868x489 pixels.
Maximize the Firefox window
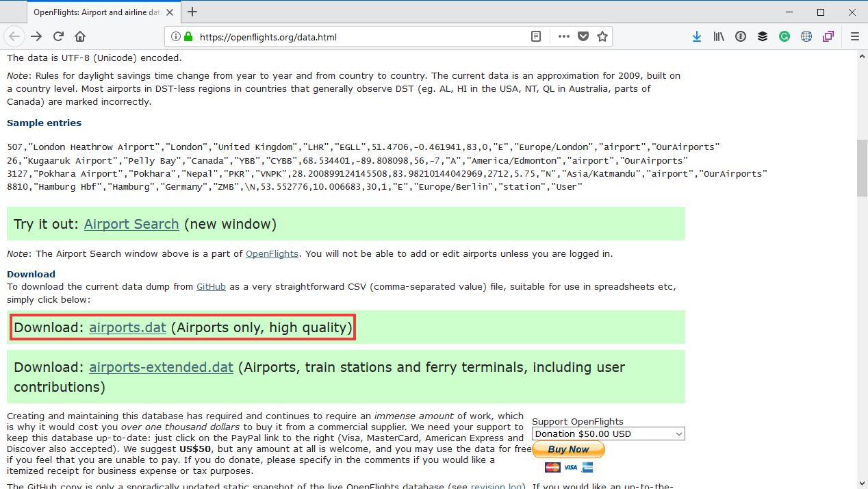[x=820, y=12]
